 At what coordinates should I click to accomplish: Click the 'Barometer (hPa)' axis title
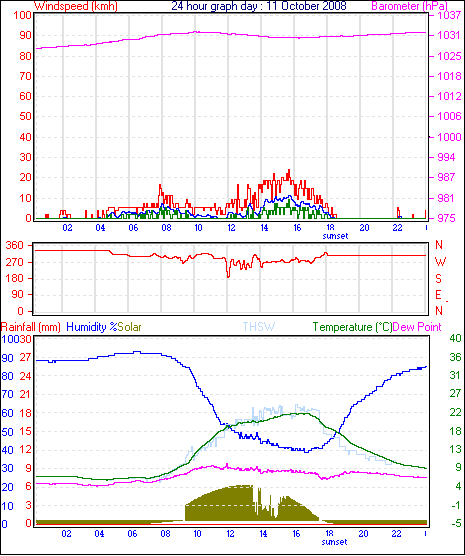tap(409, 6)
